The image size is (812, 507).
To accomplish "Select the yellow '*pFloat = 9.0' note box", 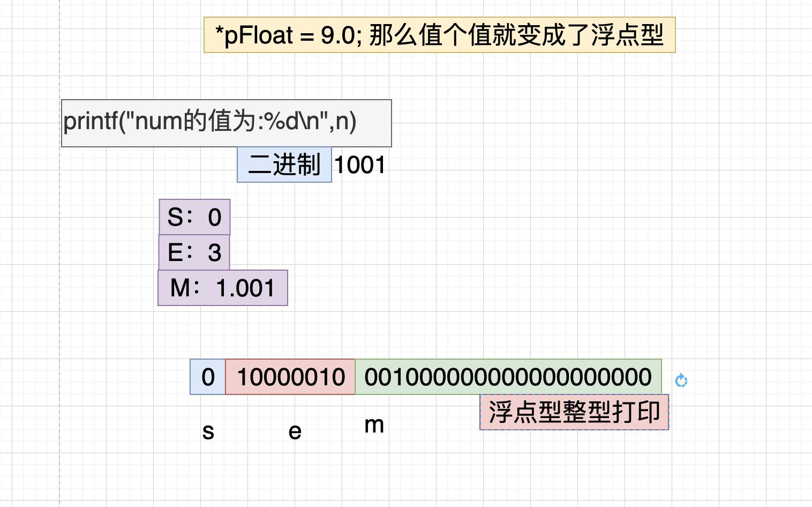I will 440,35.
